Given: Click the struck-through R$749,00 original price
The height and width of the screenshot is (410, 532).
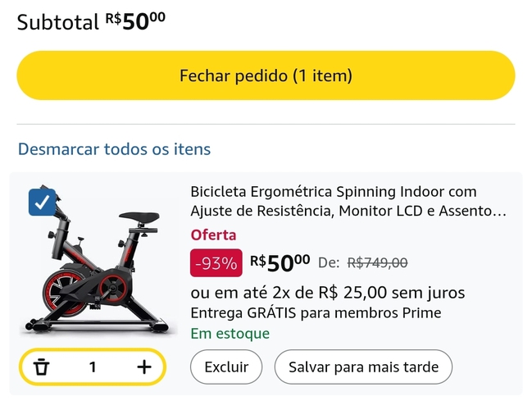Looking at the screenshot, I should coord(377,263).
